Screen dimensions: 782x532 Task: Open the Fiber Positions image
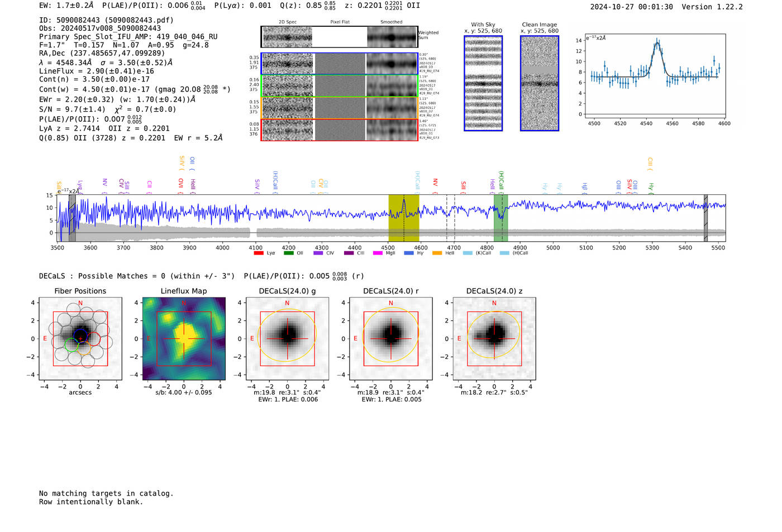tap(80, 339)
